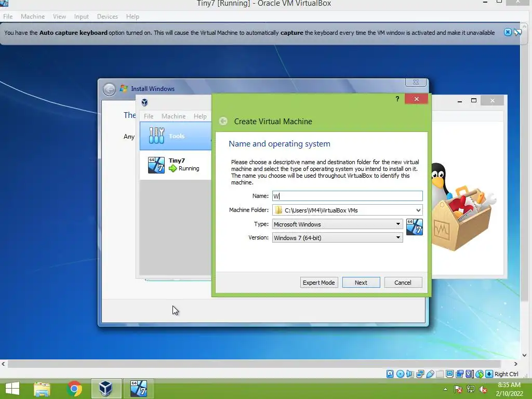532x399 pixels.
Task: Open the display settings status icon
Action: [449, 374]
